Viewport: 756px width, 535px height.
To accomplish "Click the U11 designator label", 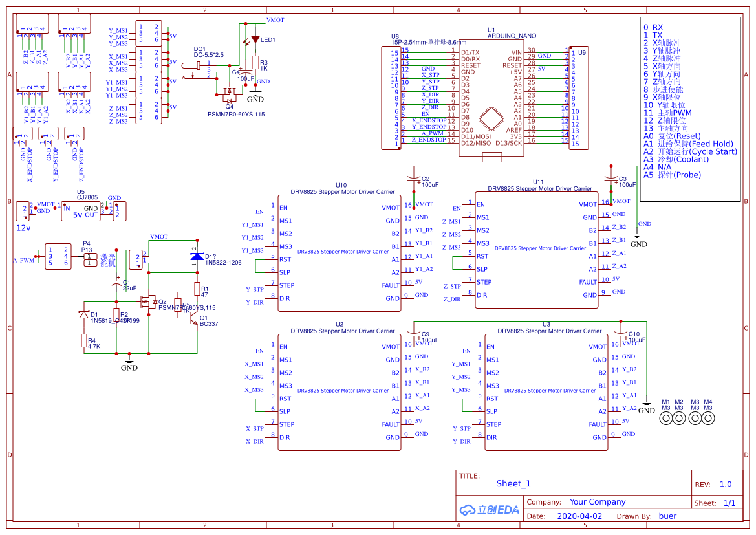I will 538,182.
